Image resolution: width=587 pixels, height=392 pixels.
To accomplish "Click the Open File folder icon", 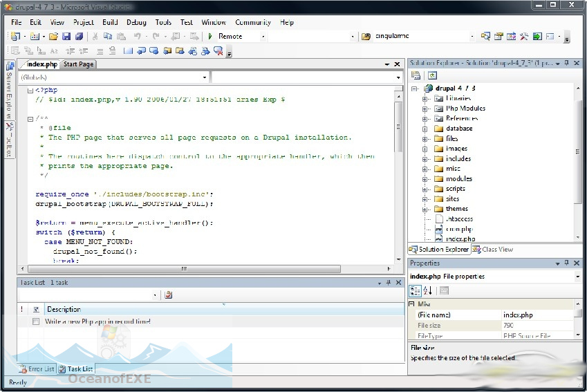I will pyautogui.click(x=53, y=37).
